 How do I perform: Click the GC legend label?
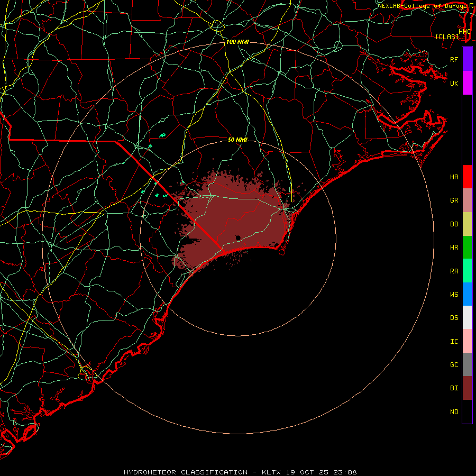[x=454, y=365]
